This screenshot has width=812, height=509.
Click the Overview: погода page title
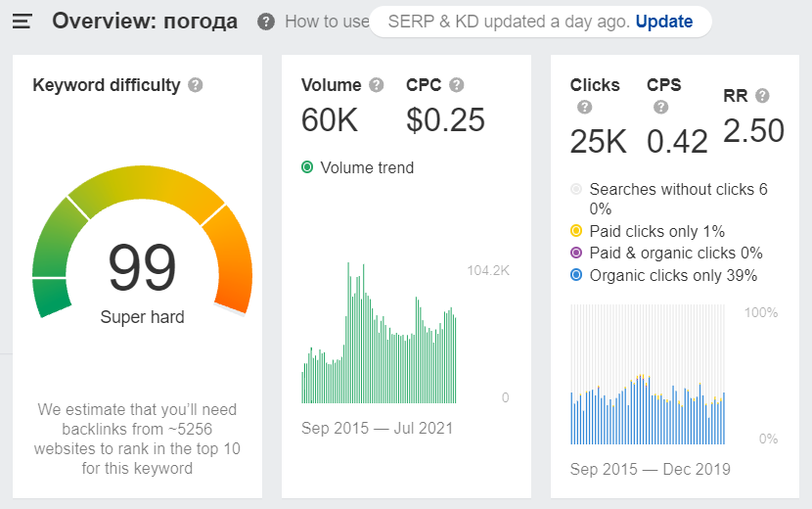tap(145, 22)
